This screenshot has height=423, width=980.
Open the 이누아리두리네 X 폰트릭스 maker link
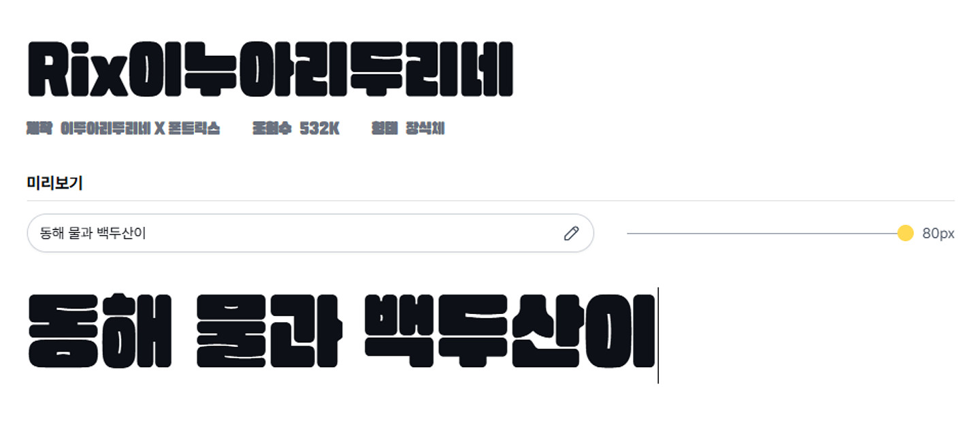coord(140,128)
